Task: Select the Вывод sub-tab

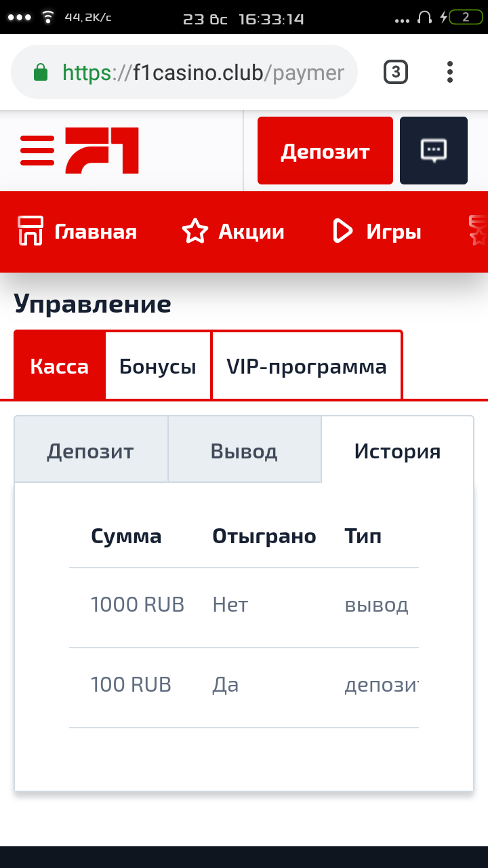Action: coord(244,451)
